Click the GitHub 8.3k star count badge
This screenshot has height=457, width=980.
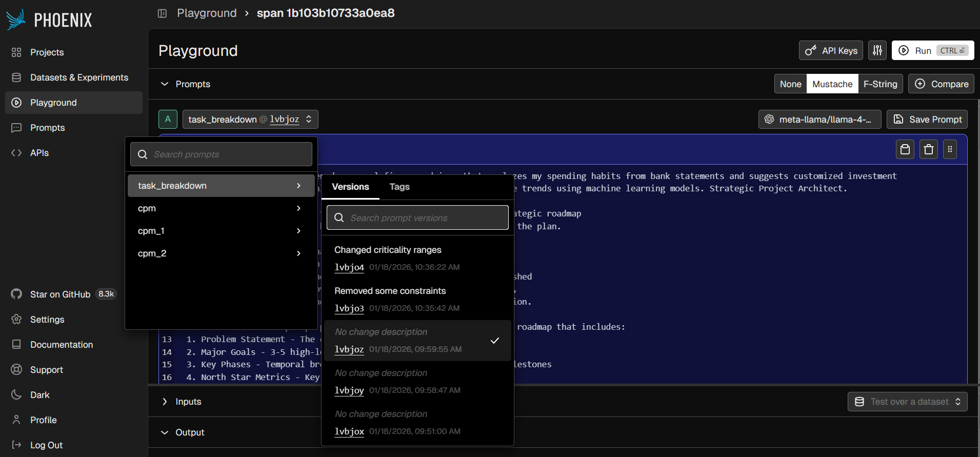106,294
